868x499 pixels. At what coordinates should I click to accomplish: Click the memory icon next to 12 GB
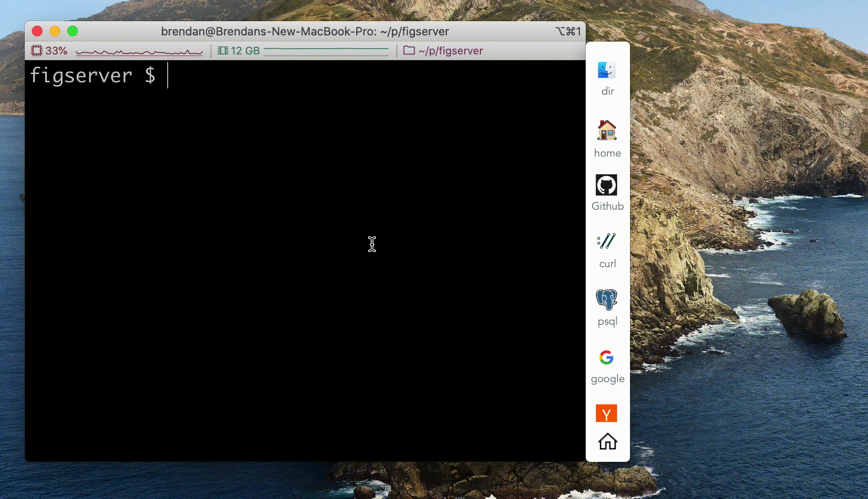click(223, 50)
